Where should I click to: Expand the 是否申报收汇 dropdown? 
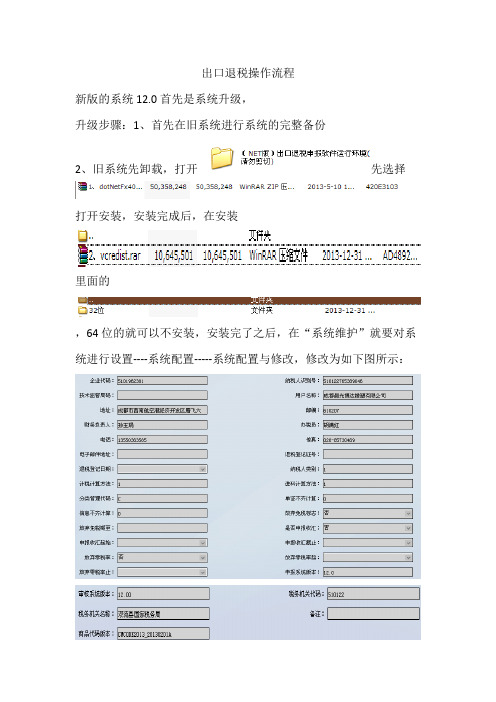tap(408, 528)
